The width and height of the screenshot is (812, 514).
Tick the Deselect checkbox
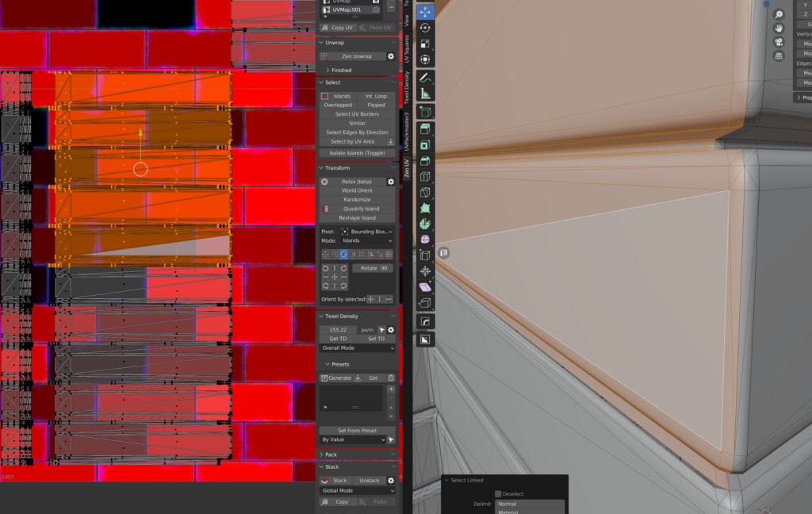(498, 494)
